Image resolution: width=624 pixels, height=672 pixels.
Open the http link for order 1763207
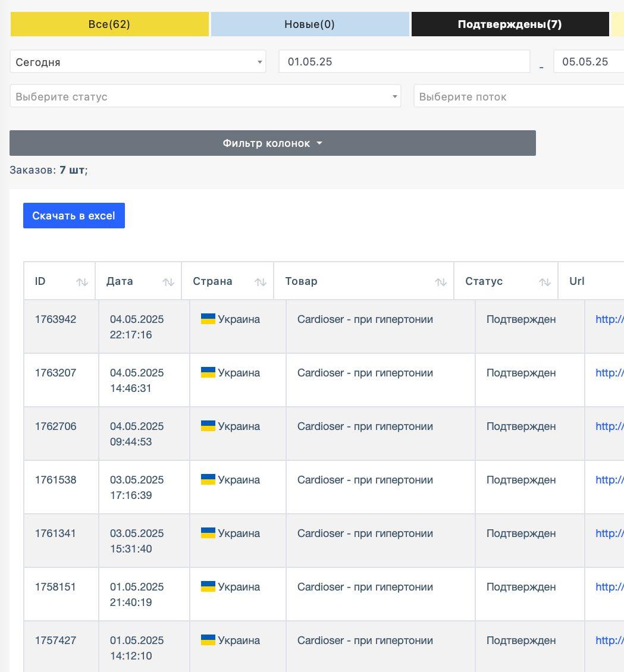[x=610, y=373]
